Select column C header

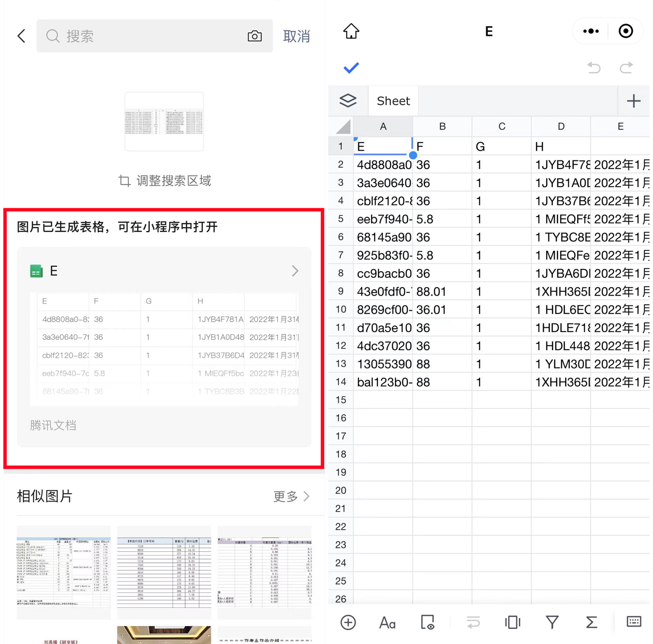click(x=502, y=126)
